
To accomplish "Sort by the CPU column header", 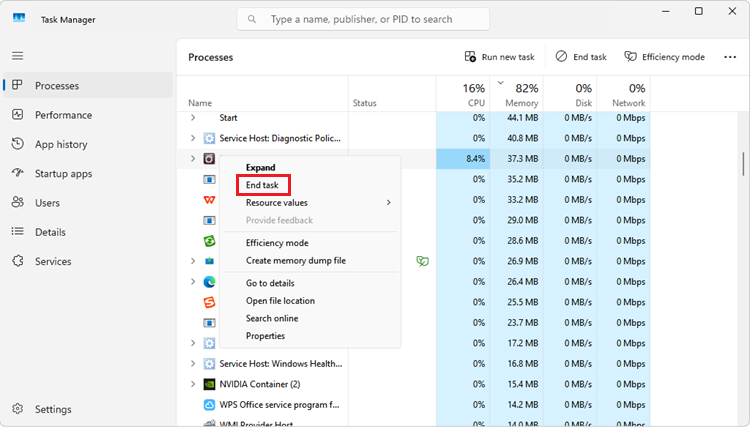I will pyautogui.click(x=463, y=94).
